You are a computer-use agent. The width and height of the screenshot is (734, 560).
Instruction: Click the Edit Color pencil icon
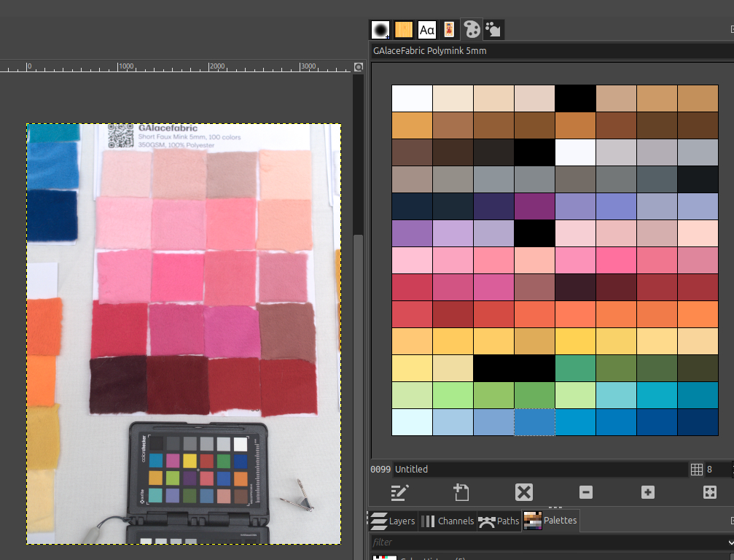[x=398, y=492]
